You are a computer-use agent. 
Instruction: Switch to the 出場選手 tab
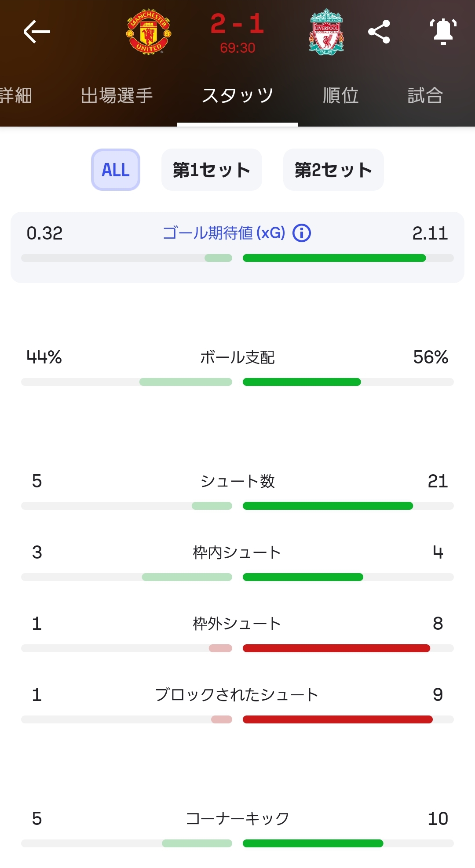(117, 95)
